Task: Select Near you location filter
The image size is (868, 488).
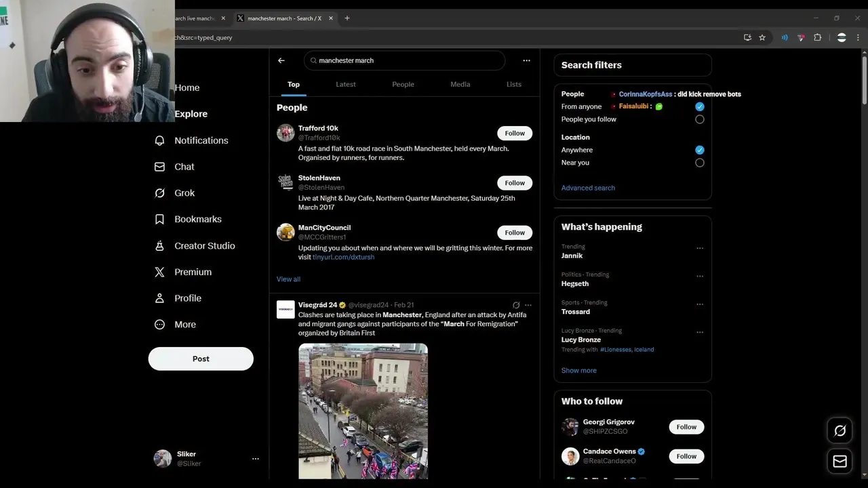Action: point(700,163)
